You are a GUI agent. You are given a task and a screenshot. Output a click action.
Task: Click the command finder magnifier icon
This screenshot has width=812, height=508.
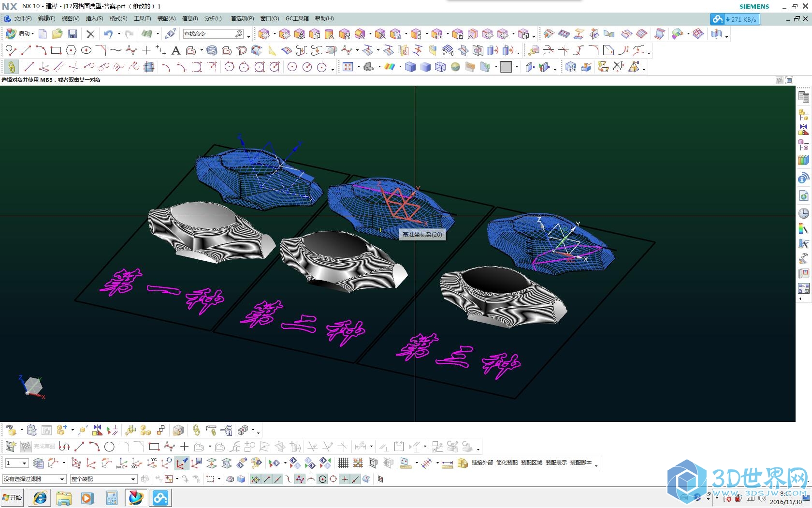[x=239, y=34]
